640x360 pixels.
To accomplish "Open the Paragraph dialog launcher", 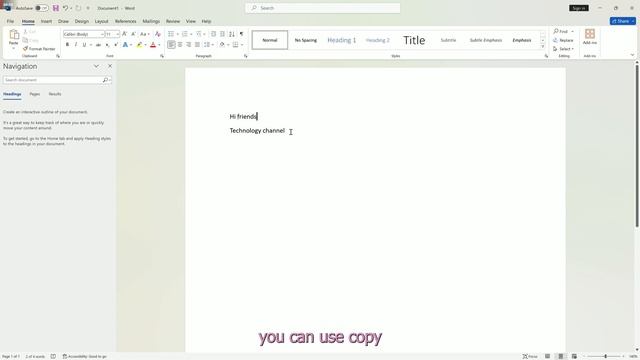I will [x=245, y=56].
